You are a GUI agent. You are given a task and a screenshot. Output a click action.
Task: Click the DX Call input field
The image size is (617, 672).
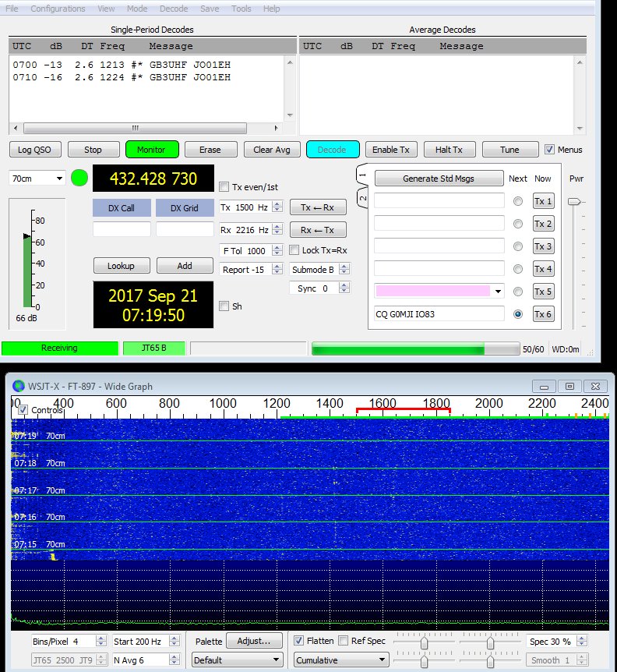[x=122, y=229]
